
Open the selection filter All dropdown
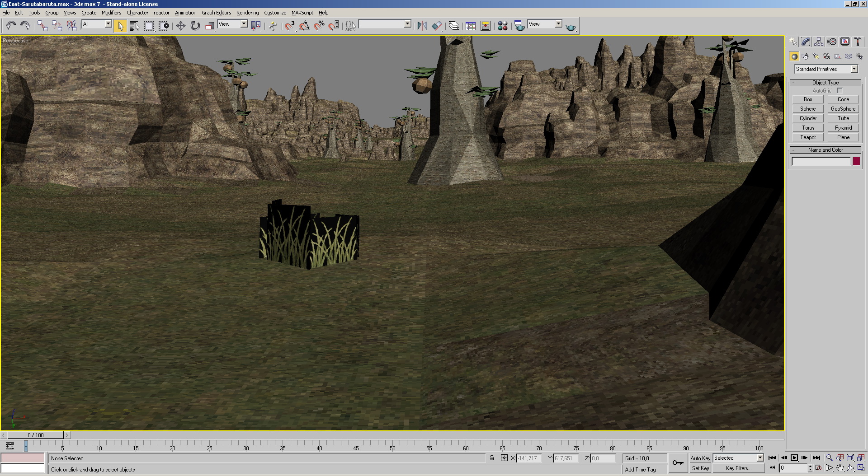[x=108, y=24]
